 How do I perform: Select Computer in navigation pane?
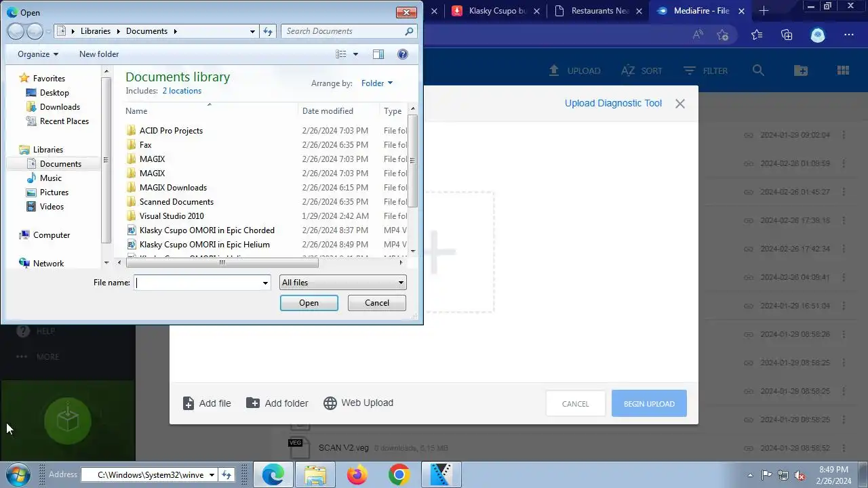click(x=52, y=235)
